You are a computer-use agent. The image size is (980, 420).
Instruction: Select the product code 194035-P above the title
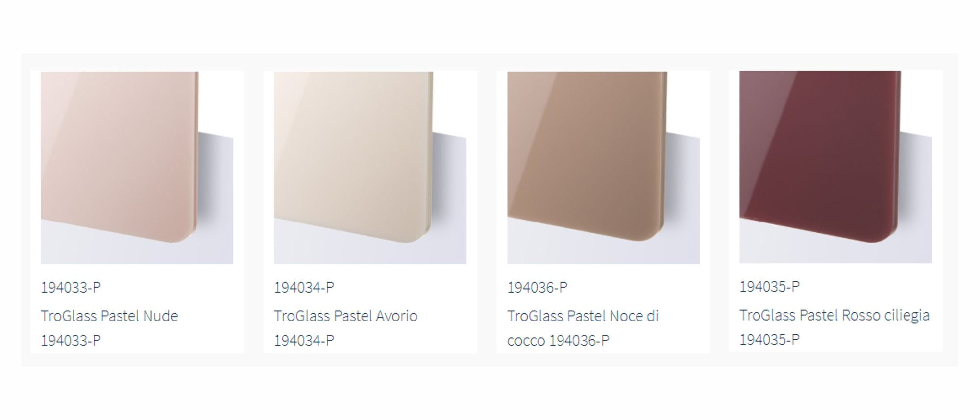click(769, 286)
